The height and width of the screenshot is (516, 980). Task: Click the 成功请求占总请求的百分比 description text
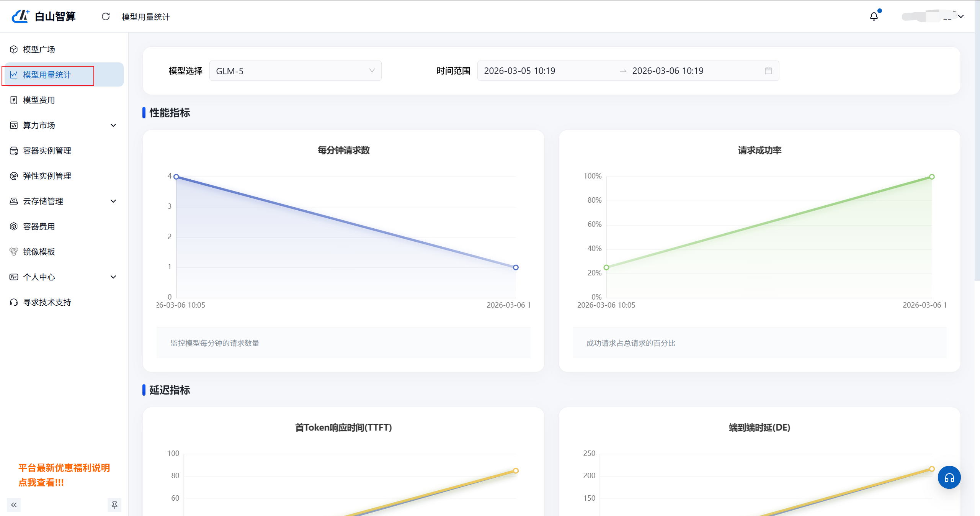(x=631, y=343)
